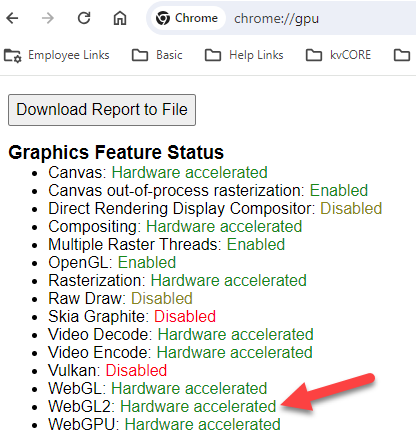
Task: Click the Basic folder icon
Action: coord(140,55)
